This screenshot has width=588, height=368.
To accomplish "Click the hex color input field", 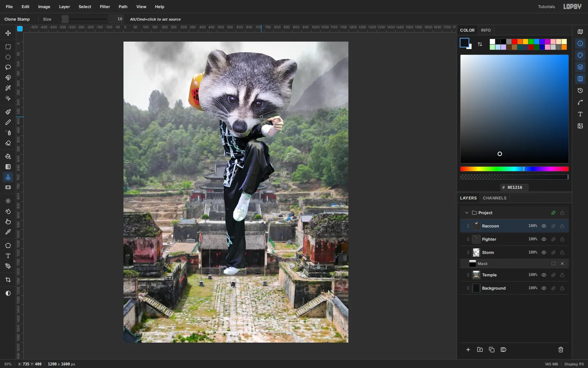I will click(514, 187).
